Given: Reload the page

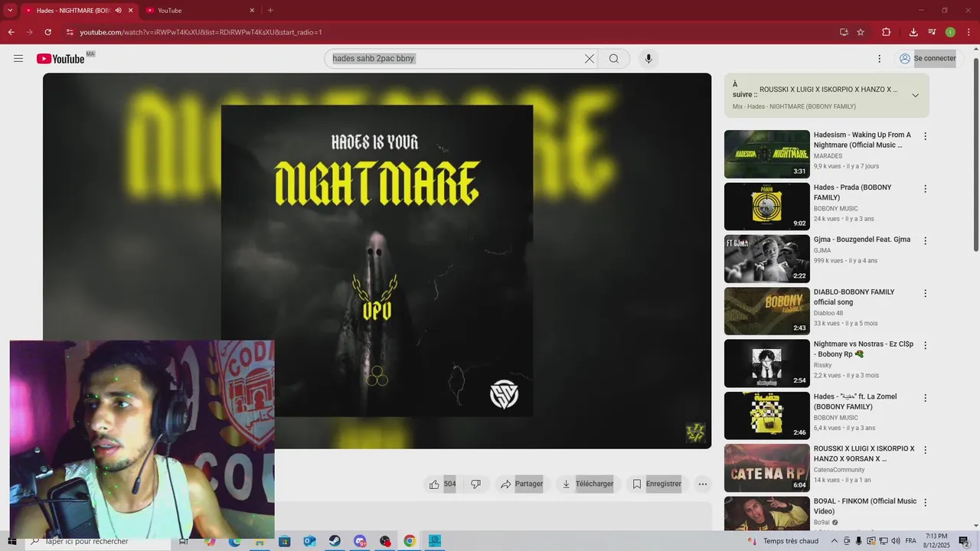Looking at the screenshot, I should [48, 32].
